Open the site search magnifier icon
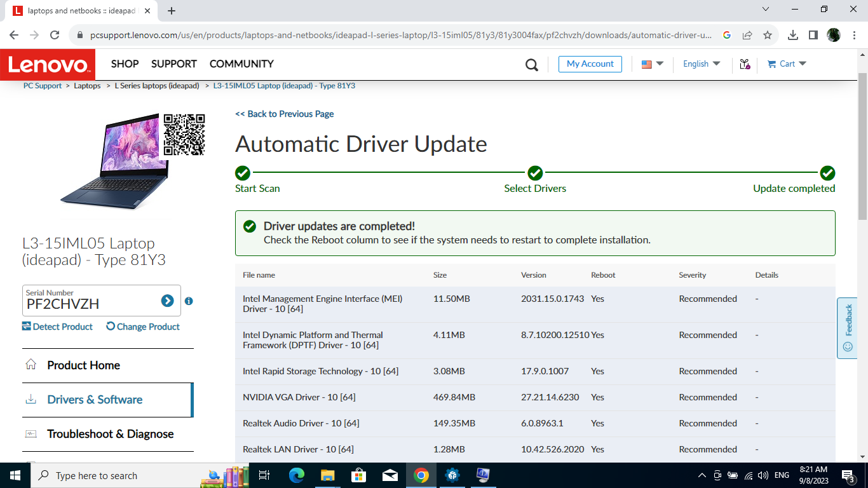This screenshot has height=488, width=868. (532, 64)
